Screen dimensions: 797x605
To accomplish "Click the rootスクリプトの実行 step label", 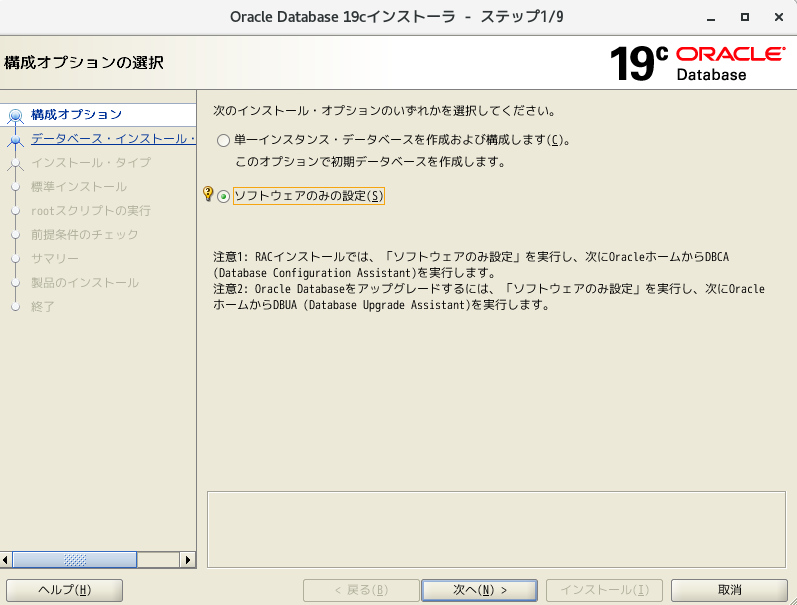I will point(91,210).
